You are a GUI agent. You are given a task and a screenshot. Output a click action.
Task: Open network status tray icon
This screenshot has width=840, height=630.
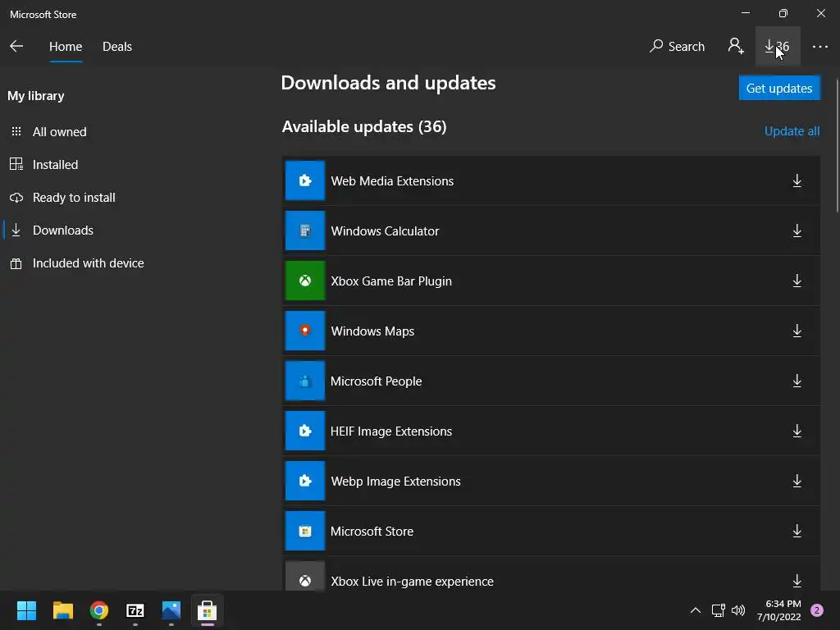tap(719, 610)
